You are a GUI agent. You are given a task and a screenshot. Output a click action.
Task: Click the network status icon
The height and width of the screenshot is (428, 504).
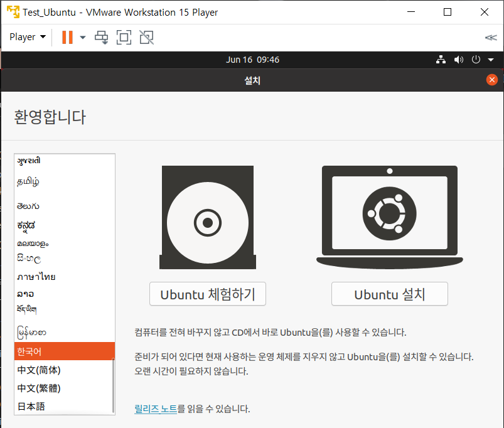[x=441, y=60]
